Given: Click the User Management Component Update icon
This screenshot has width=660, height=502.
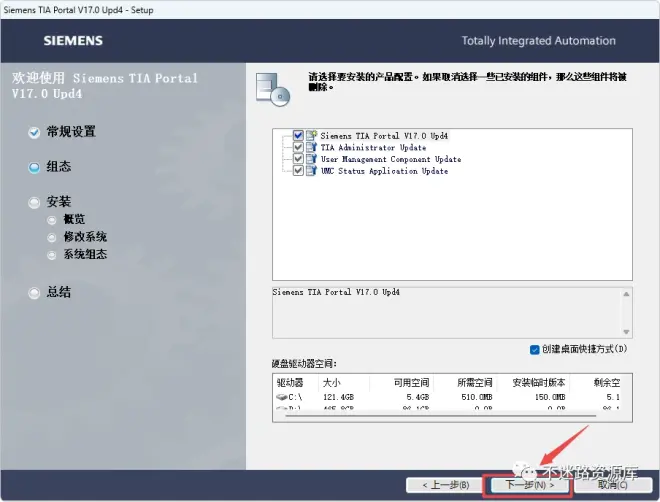Looking at the screenshot, I should (x=311, y=159).
